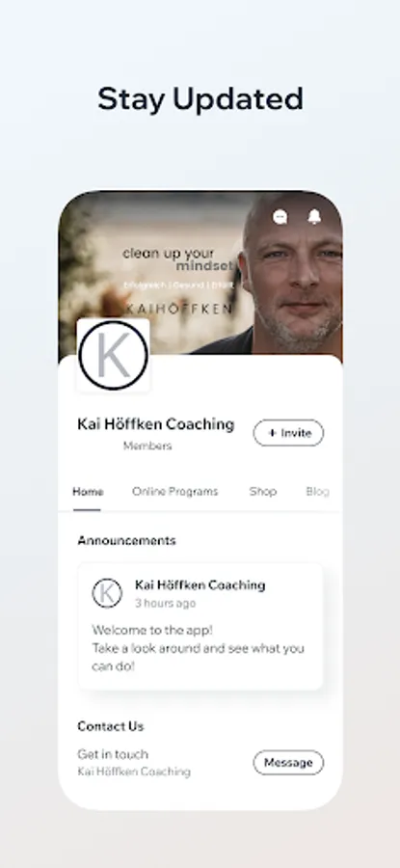Select the Get in touch contact row
Image resolution: width=400 pixels, height=868 pixels.
pyautogui.click(x=200, y=763)
